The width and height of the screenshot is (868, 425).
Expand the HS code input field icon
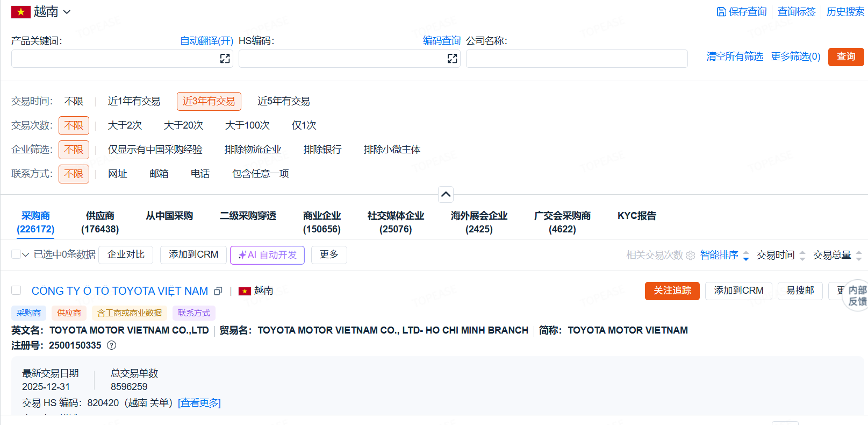pos(452,59)
